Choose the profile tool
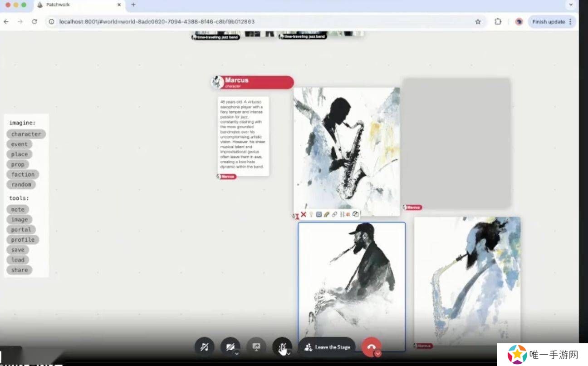This screenshot has width=588, height=366. [23, 240]
